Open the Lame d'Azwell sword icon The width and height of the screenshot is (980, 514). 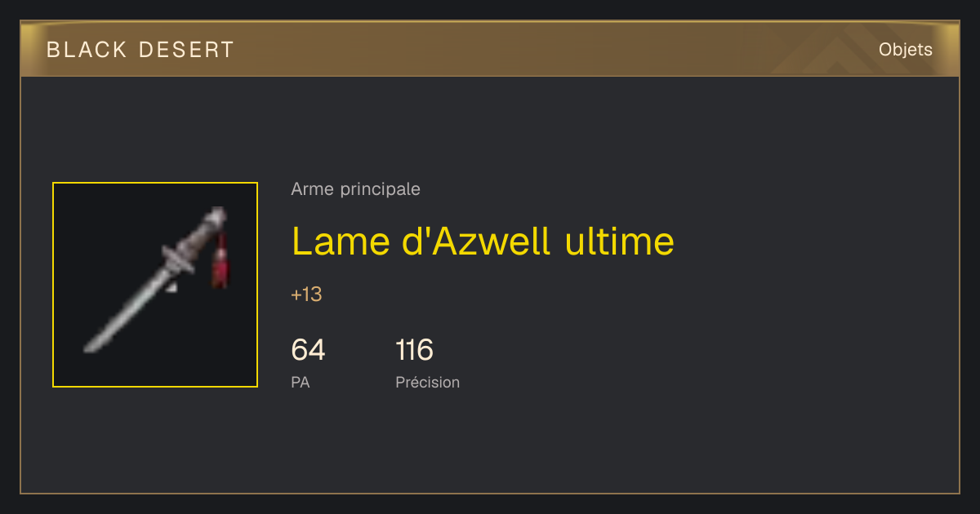(x=155, y=280)
